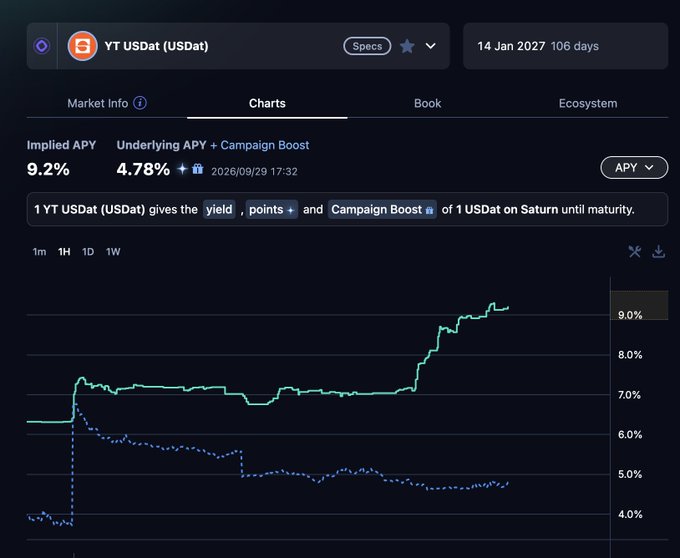Click the green implied APY line end
Image resolution: width=680 pixels, height=558 pixels.
pos(507,308)
